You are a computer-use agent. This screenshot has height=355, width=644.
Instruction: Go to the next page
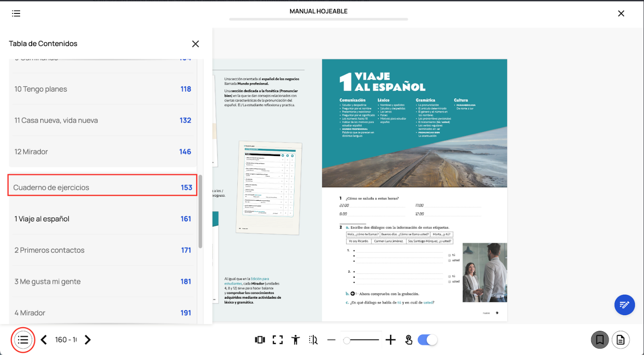pyautogui.click(x=88, y=340)
